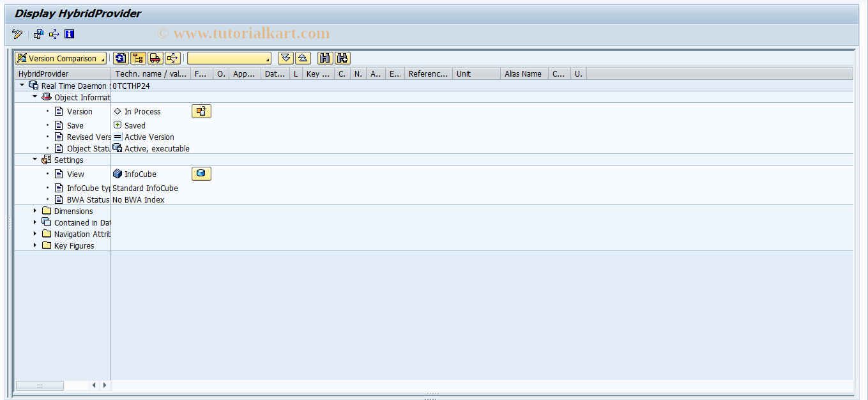Click the Navigation Attributes folder icon
The width and height of the screenshot is (868, 400).
coord(47,234)
